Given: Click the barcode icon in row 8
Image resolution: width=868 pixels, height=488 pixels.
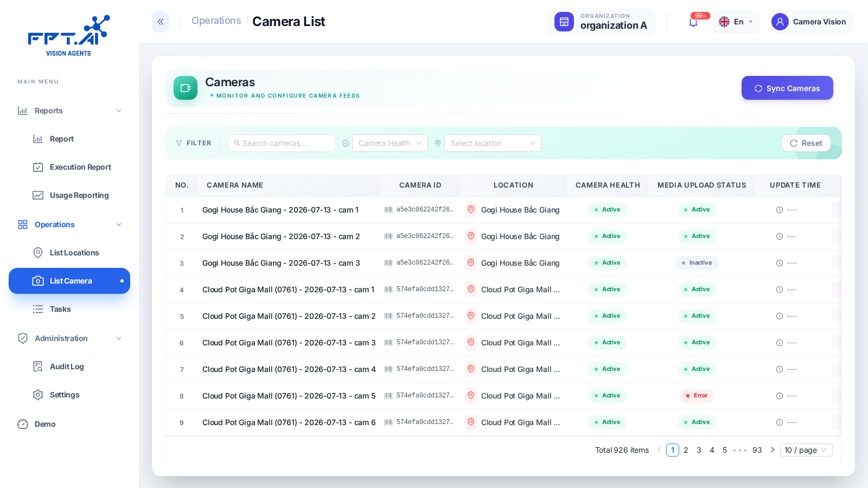Looking at the screenshot, I should (x=388, y=396).
